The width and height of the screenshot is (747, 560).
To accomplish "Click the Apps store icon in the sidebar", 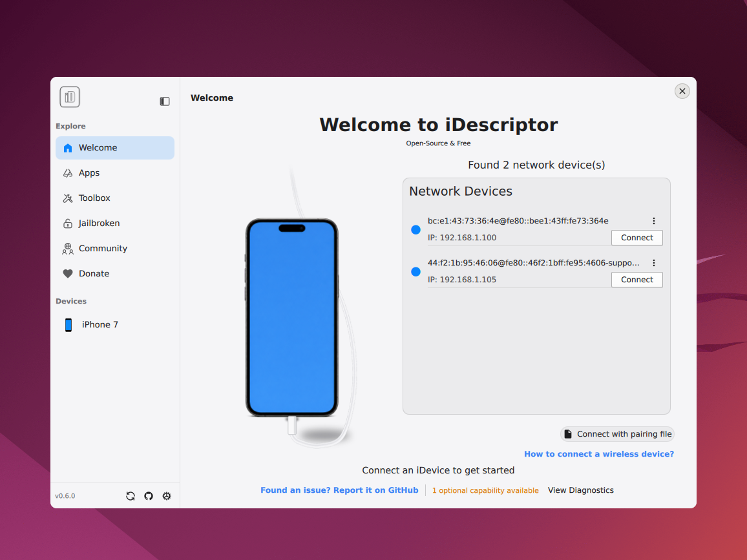I will tap(68, 173).
